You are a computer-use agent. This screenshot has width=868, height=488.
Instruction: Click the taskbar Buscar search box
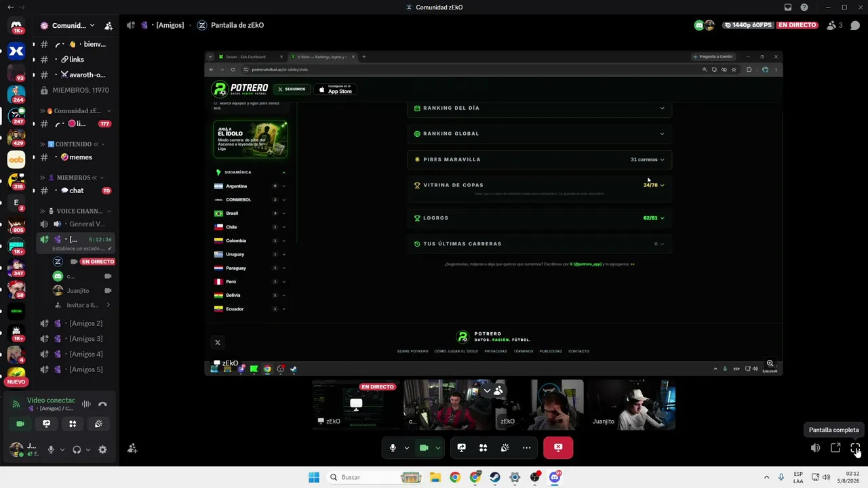[x=374, y=477]
